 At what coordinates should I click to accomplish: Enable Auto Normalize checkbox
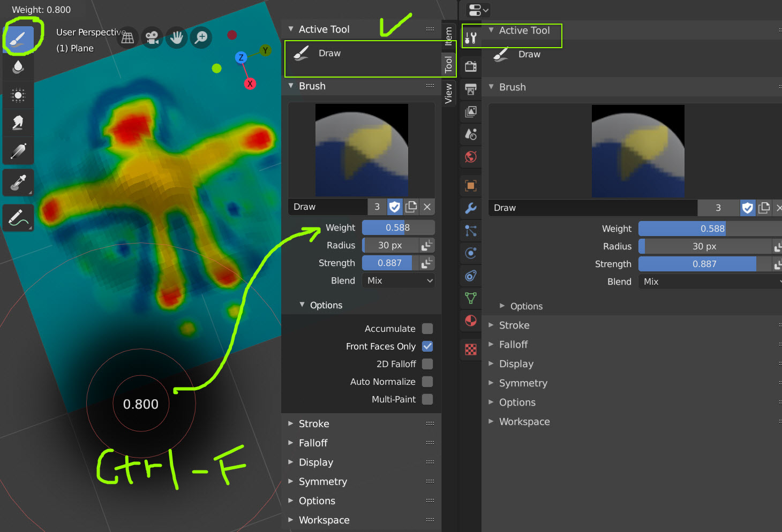click(427, 382)
